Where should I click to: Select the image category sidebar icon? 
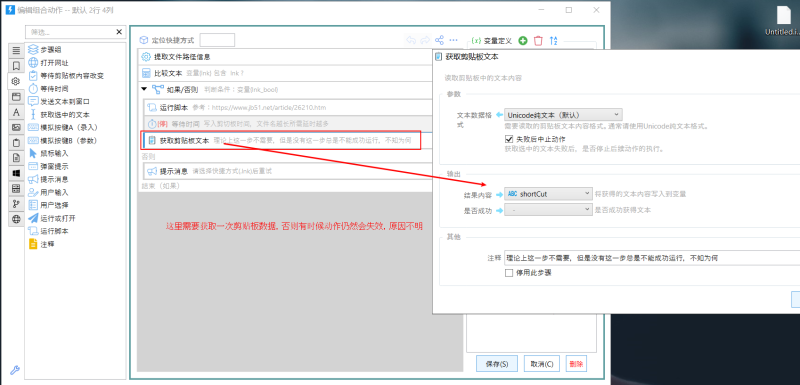[16, 127]
